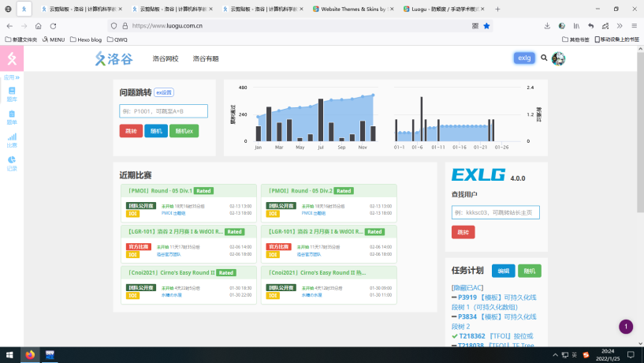The height and width of the screenshot is (363, 644).
Task: Click the green 随机 button in task plan
Action: tap(530, 271)
